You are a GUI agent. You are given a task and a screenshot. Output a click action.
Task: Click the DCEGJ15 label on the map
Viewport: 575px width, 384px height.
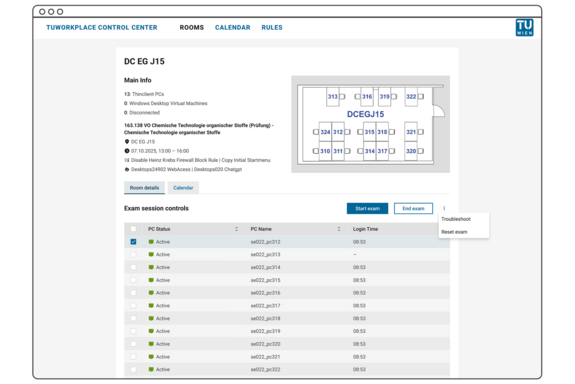coord(366,114)
